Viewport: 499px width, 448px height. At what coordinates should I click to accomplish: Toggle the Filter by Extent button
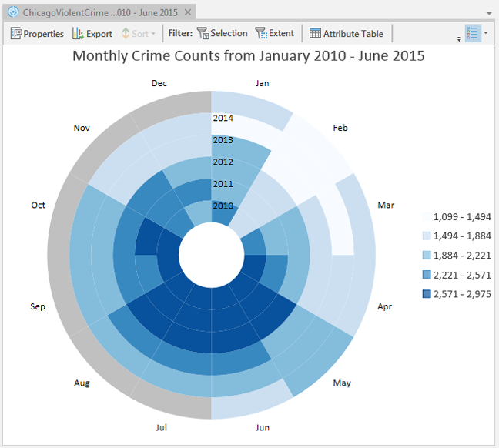tap(274, 34)
